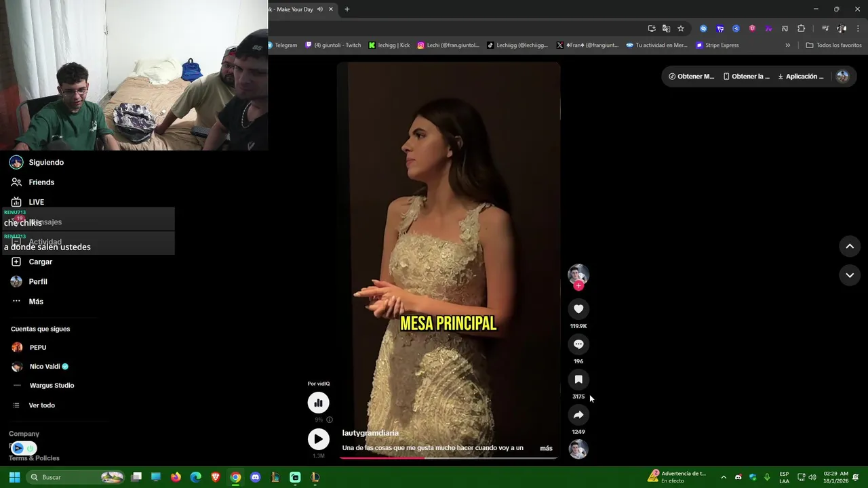Click the Aplicación download button
This screenshot has width=868, height=488.
click(801, 77)
